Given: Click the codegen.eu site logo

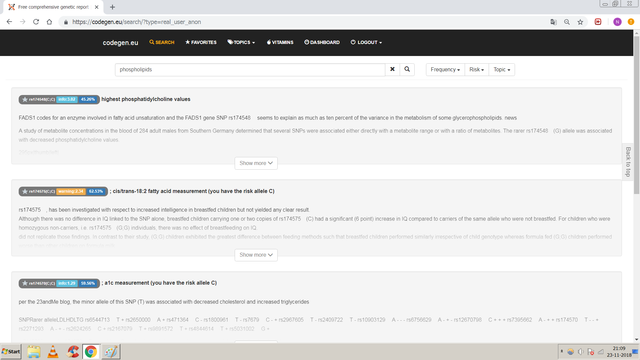Looking at the screenshot, I should click(120, 43).
